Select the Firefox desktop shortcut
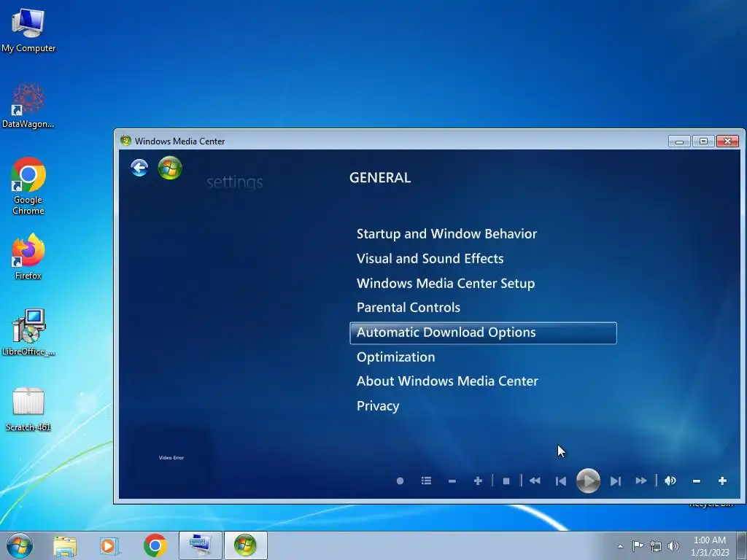Screen dimensions: 747x560 [28, 257]
